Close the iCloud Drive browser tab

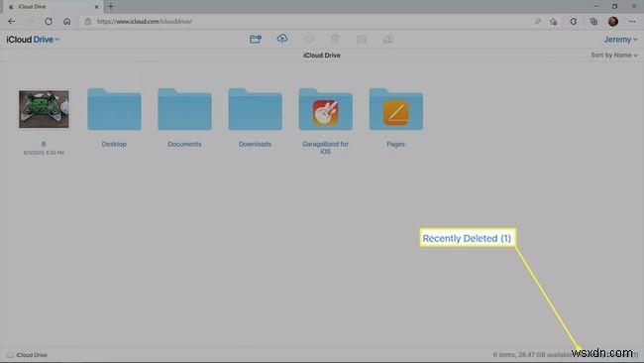[97, 7]
